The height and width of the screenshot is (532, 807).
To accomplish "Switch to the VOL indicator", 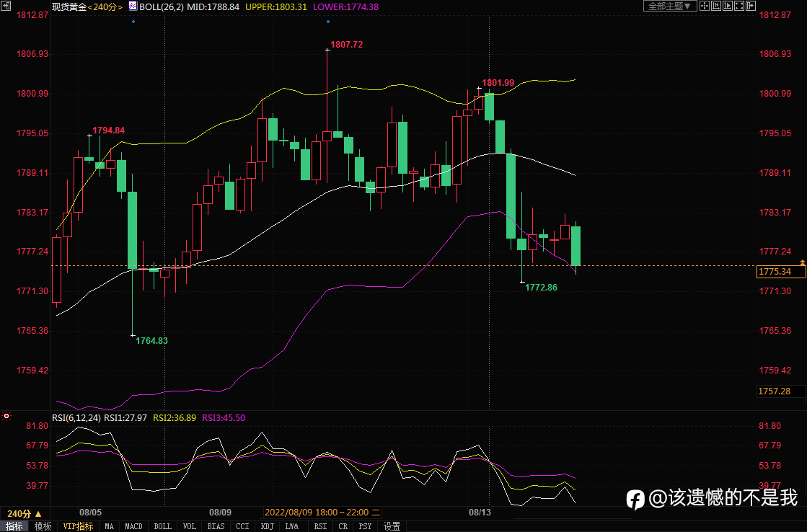I will click(190, 526).
